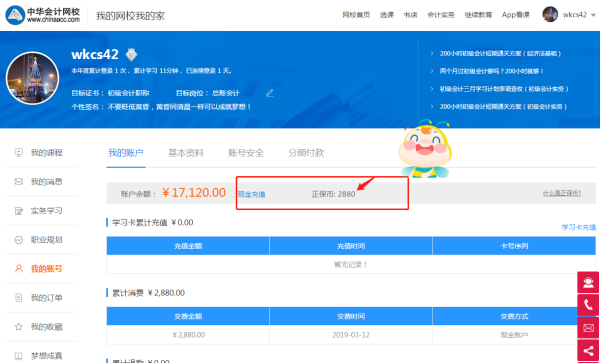
Task: Click the 什么是正保币? link
Action: pos(562,193)
